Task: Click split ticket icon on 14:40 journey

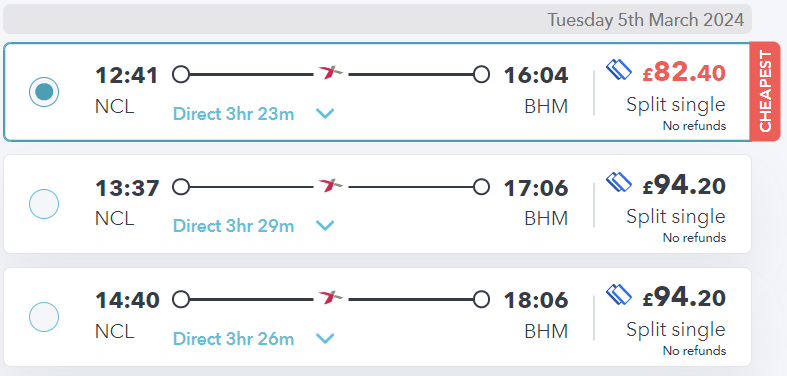Action: coord(618,295)
